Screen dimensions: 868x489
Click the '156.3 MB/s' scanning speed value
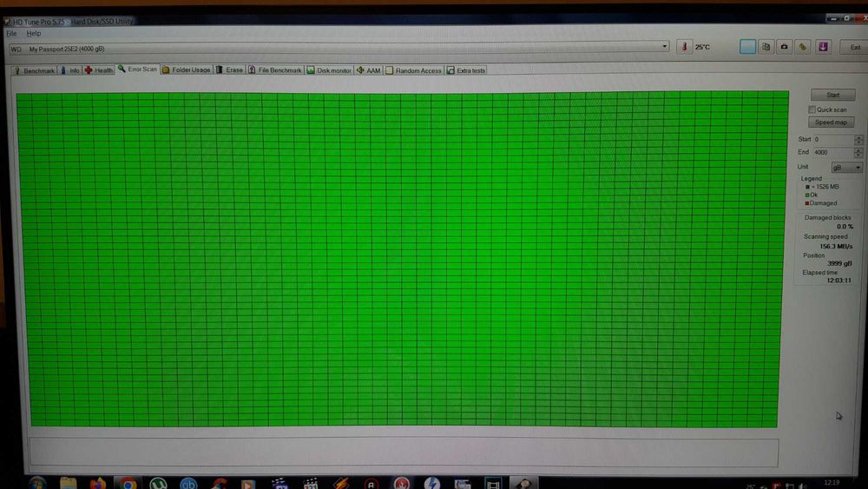click(x=836, y=246)
